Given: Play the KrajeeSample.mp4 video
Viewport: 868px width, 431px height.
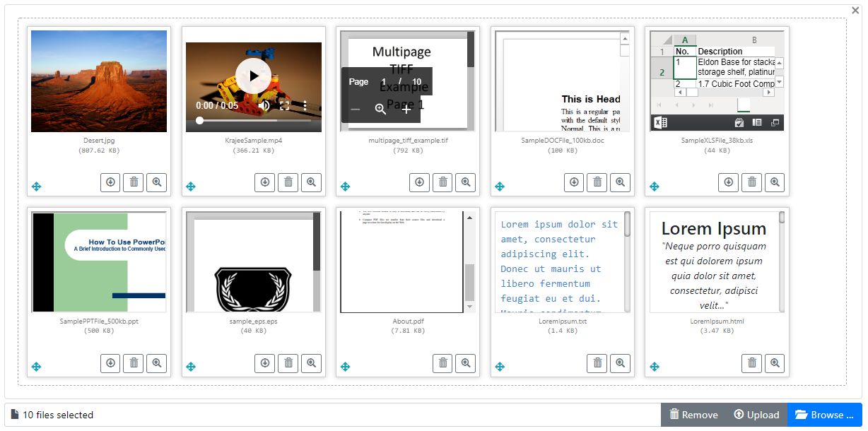Looking at the screenshot, I should click(x=253, y=76).
